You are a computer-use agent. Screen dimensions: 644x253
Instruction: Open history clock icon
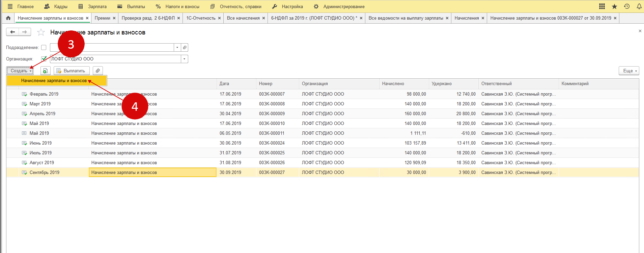tap(627, 6)
